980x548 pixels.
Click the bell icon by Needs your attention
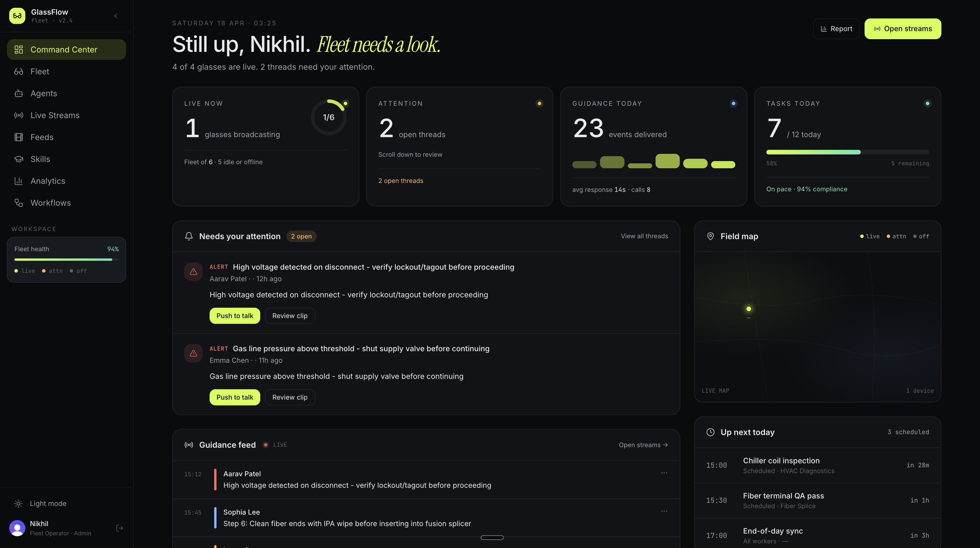click(x=189, y=236)
